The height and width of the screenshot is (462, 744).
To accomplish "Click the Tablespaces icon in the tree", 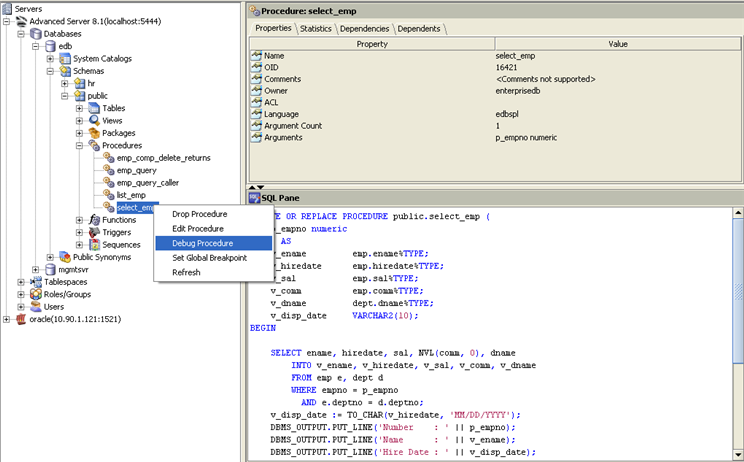I will (35, 282).
